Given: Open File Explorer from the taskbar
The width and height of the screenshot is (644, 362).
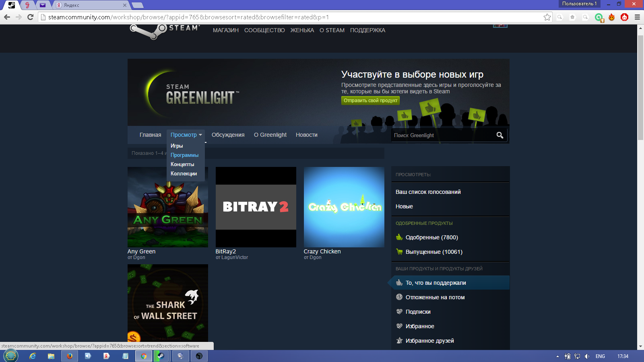Looking at the screenshot, I should [x=51, y=356].
